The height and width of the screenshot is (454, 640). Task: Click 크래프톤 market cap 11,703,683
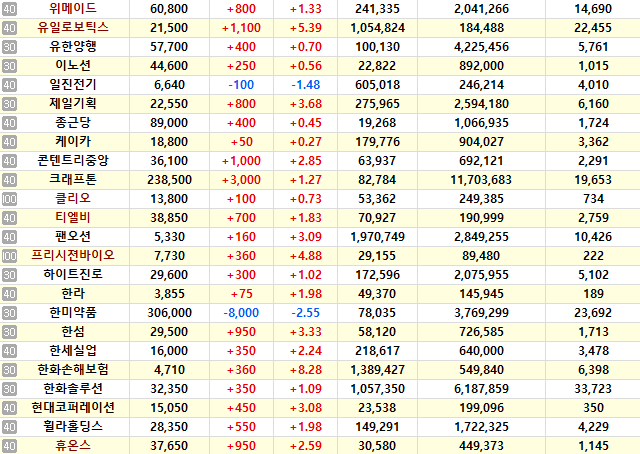[481, 180]
